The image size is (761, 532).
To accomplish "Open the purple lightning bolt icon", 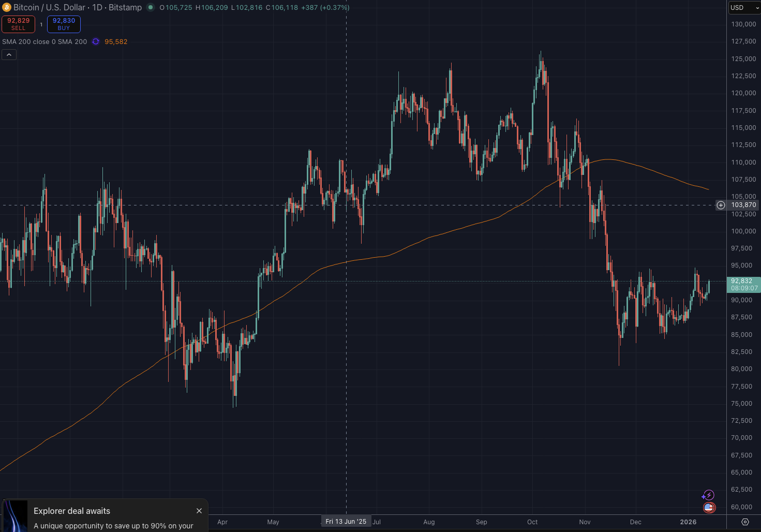I will (708, 495).
